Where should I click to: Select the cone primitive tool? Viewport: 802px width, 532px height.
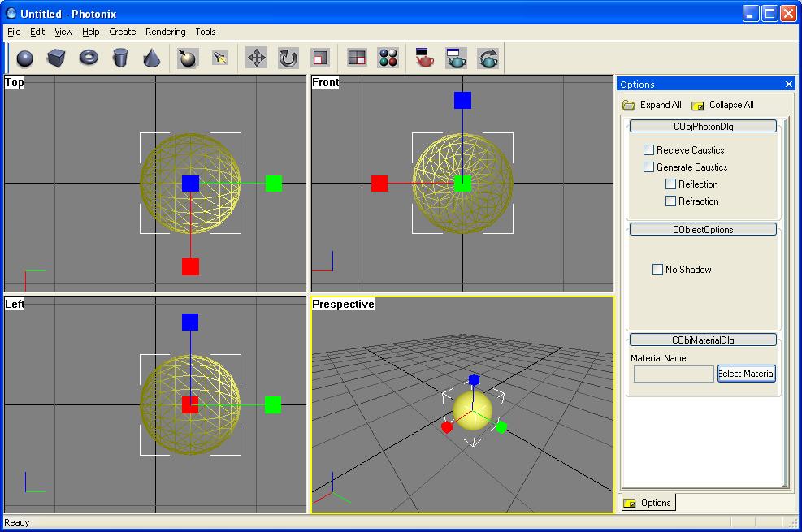tap(151, 58)
